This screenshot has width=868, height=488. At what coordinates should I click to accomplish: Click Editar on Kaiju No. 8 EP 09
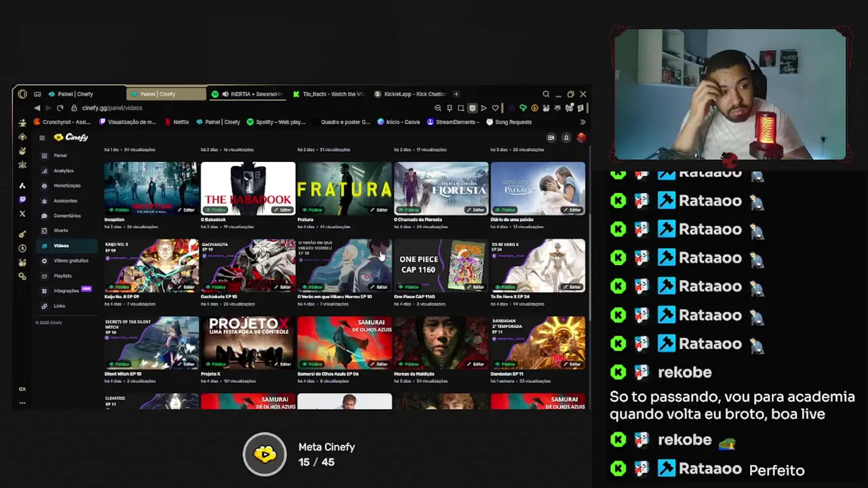(x=186, y=287)
